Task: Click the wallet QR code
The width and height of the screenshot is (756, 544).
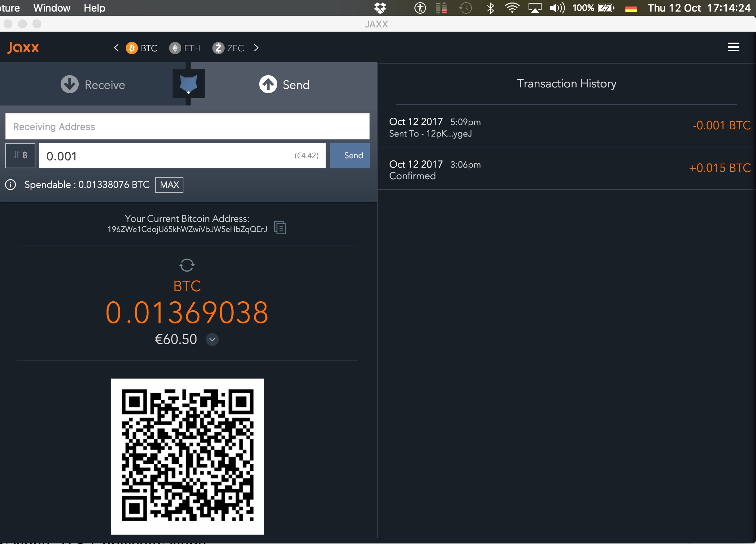Action: tap(187, 456)
